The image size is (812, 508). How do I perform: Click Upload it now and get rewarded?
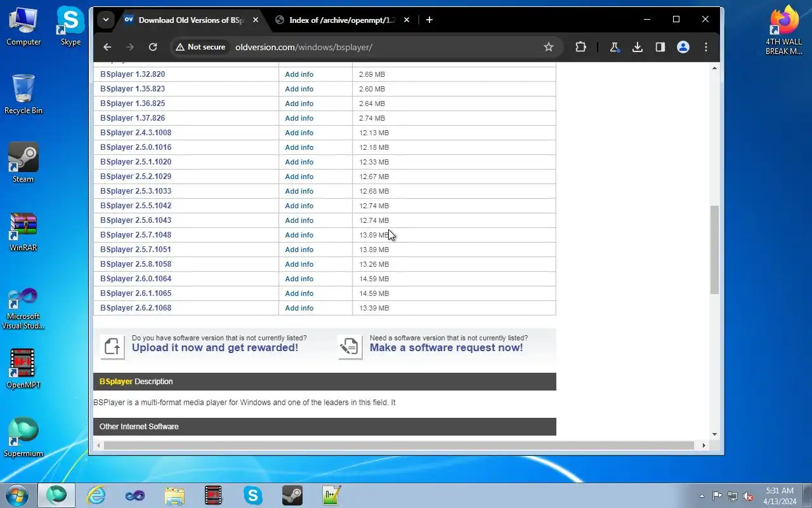coord(215,347)
